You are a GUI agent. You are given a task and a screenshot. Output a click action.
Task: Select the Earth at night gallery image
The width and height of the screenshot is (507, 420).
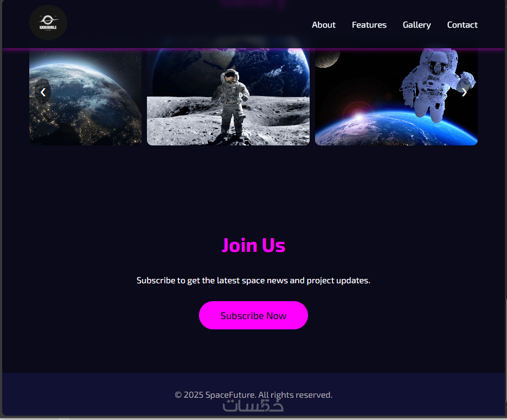pos(85,97)
